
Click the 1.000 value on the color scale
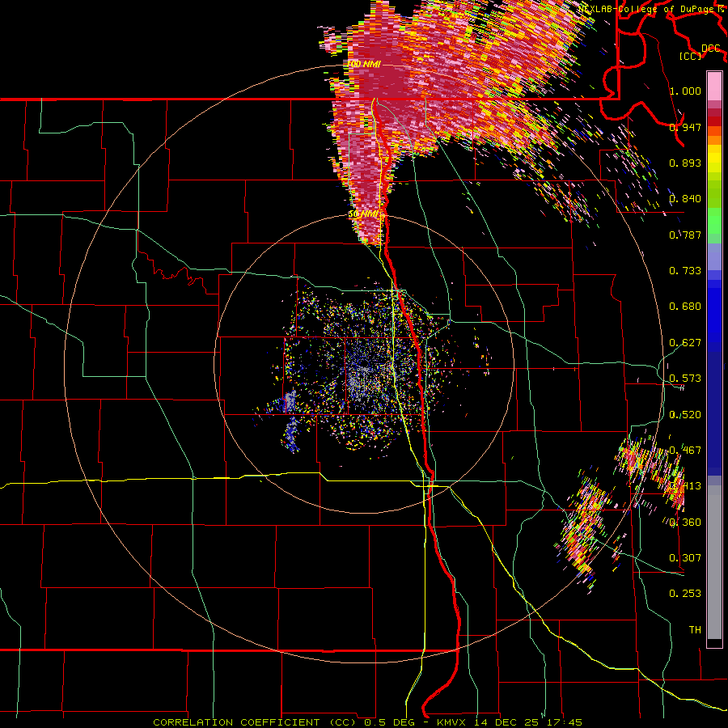685,91
